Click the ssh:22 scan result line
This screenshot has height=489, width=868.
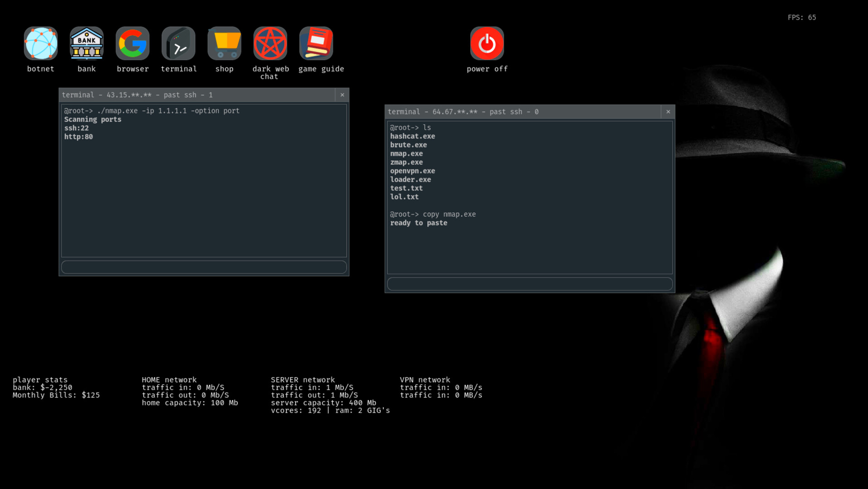tap(76, 128)
